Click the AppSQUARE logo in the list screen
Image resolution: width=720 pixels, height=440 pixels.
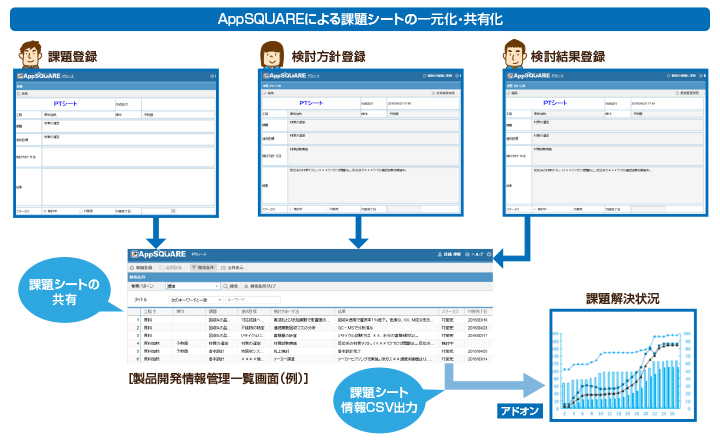pos(158,254)
